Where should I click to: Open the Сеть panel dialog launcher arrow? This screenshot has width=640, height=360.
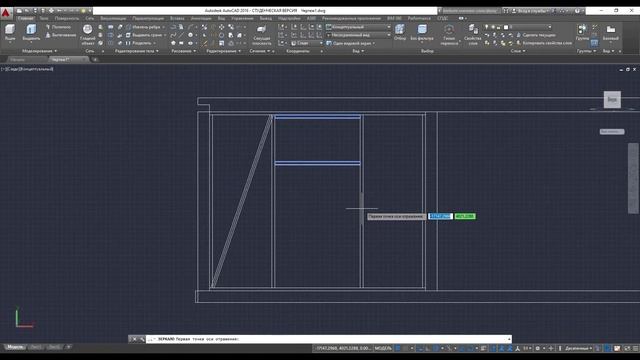[x=103, y=51]
